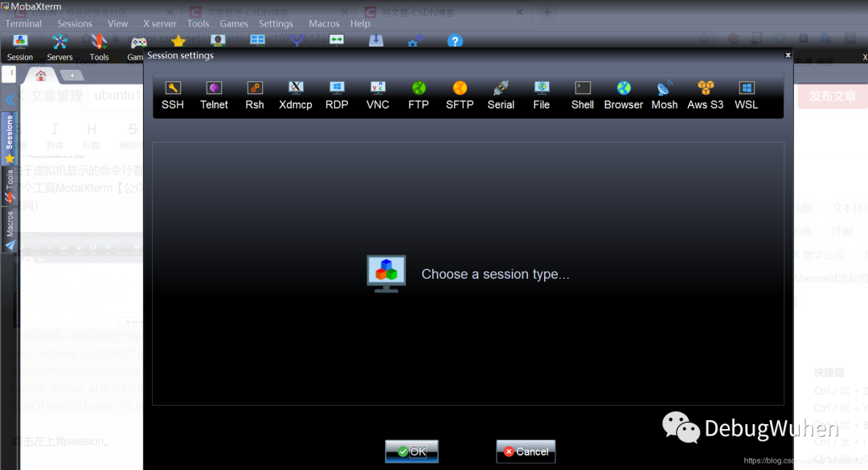Open the X server menu
This screenshot has height=470, width=868.
(x=159, y=24)
